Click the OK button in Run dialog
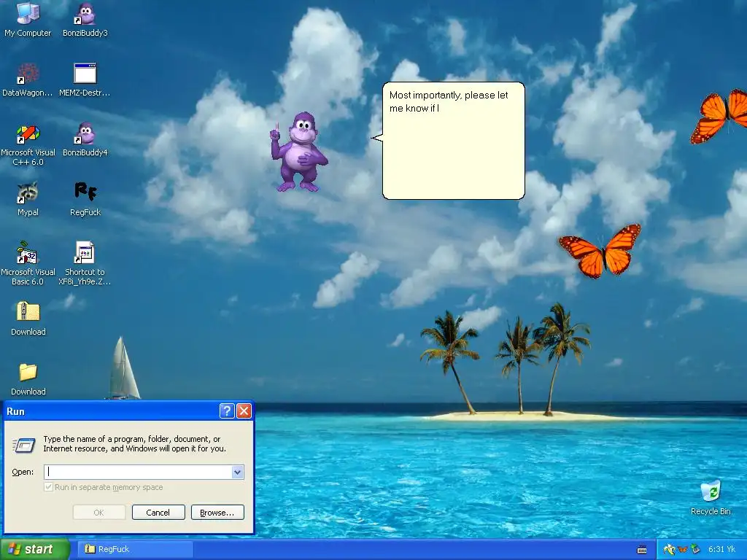747x560 pixels. [x=99, y=513]
